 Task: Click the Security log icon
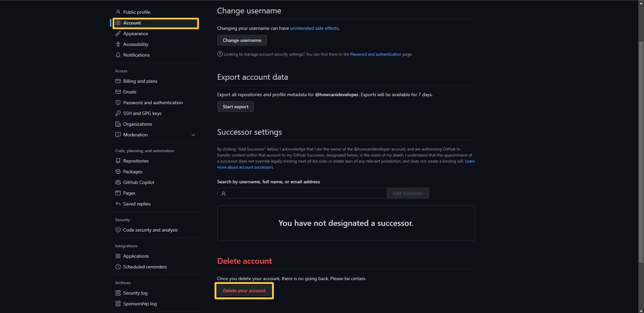click(118, 293)
